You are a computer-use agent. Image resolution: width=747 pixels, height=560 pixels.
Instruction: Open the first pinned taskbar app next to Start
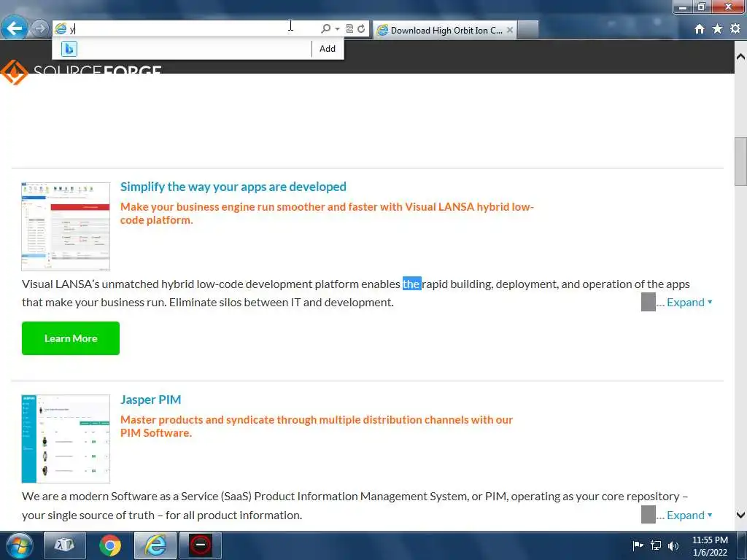[64, 545]
